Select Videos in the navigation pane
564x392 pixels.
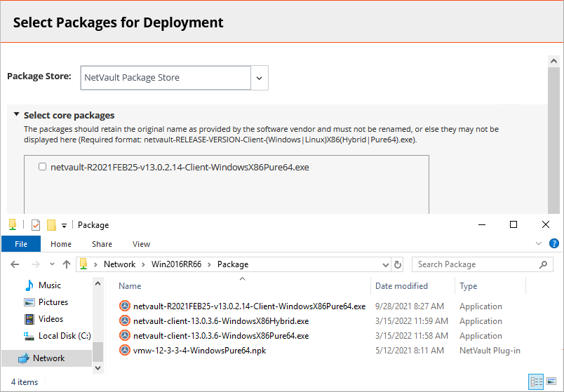[51, 319]
